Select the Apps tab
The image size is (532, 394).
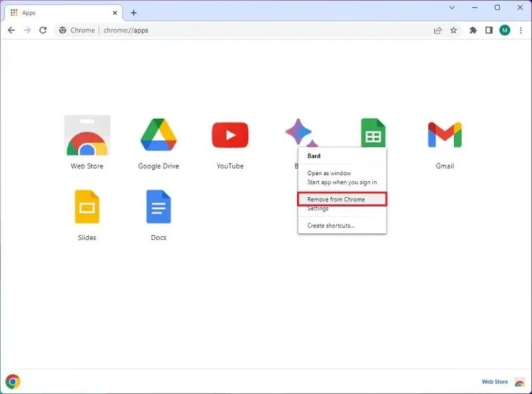pos(63,13)
